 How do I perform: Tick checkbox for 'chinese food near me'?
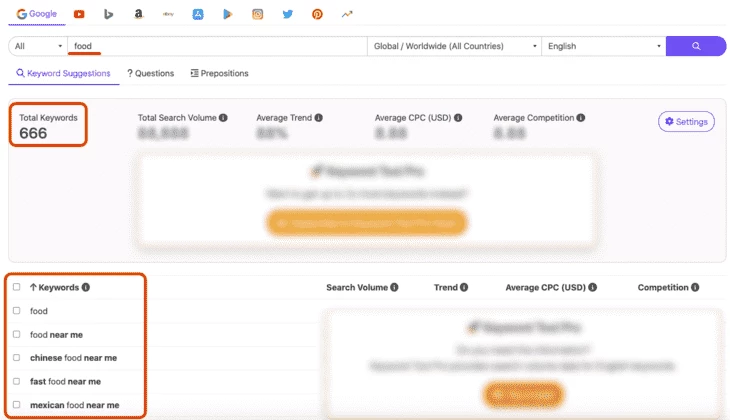(x=17, y=358)
